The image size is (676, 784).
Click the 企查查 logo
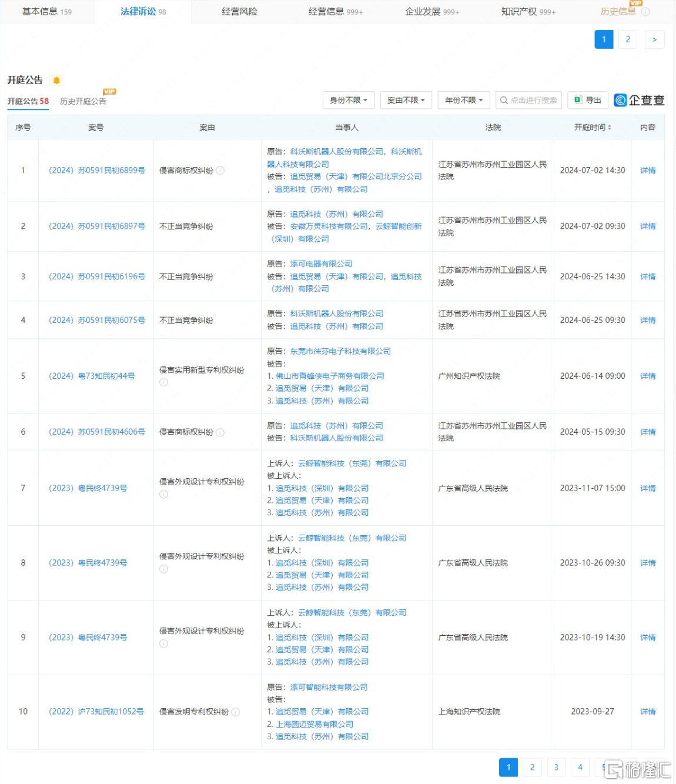click(639, 101)
